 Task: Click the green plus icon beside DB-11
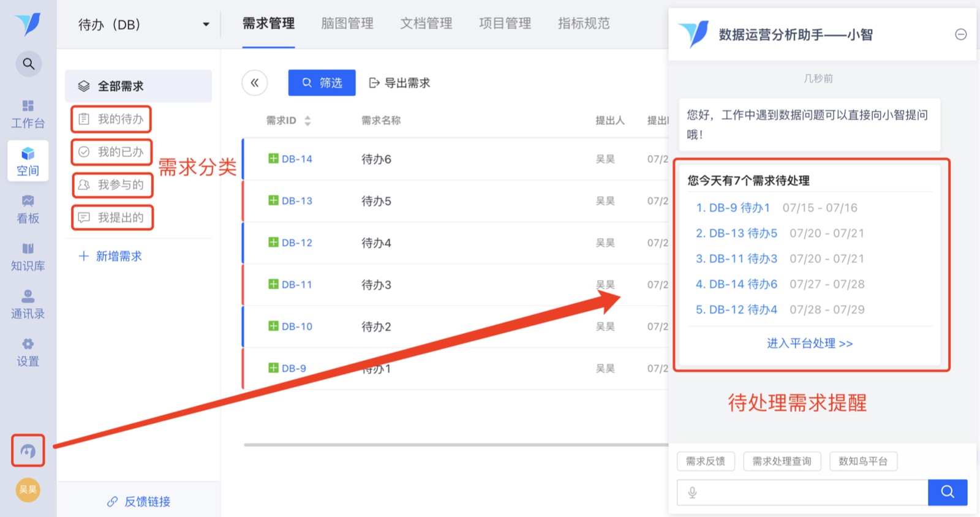pos(273,284)
